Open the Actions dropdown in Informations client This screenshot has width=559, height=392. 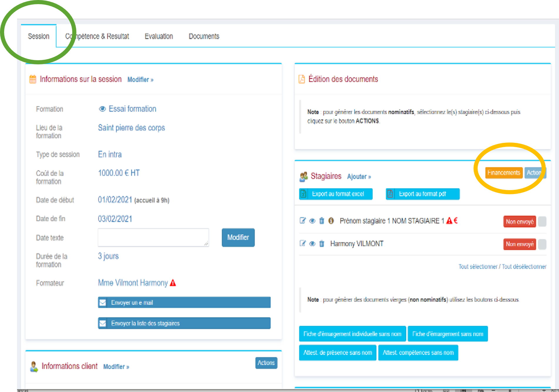click(266, 363)
